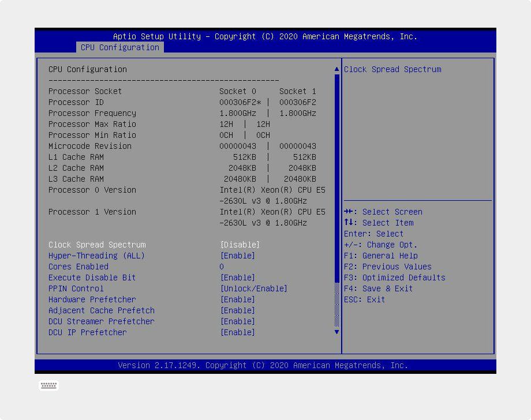
Task: Toggle Execute Disable Bit [Enable] value
Action: (x=237, y=277)
